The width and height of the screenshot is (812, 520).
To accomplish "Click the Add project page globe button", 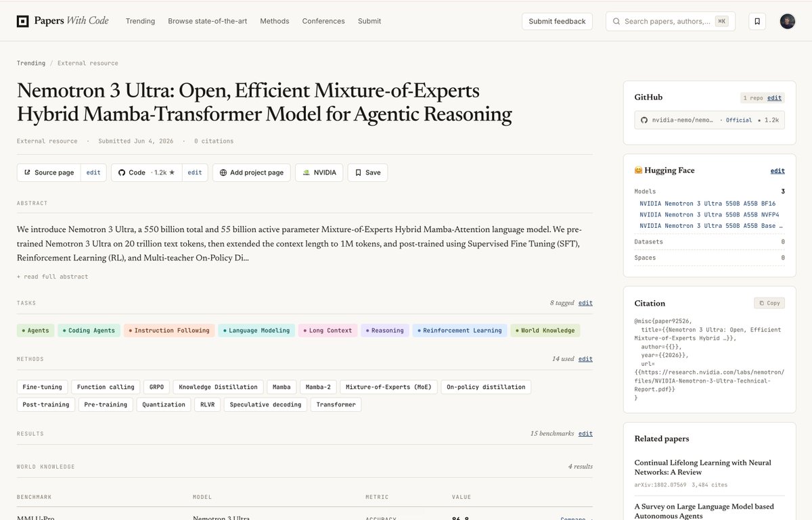I will pyautogui.click(x=252, y=172).
